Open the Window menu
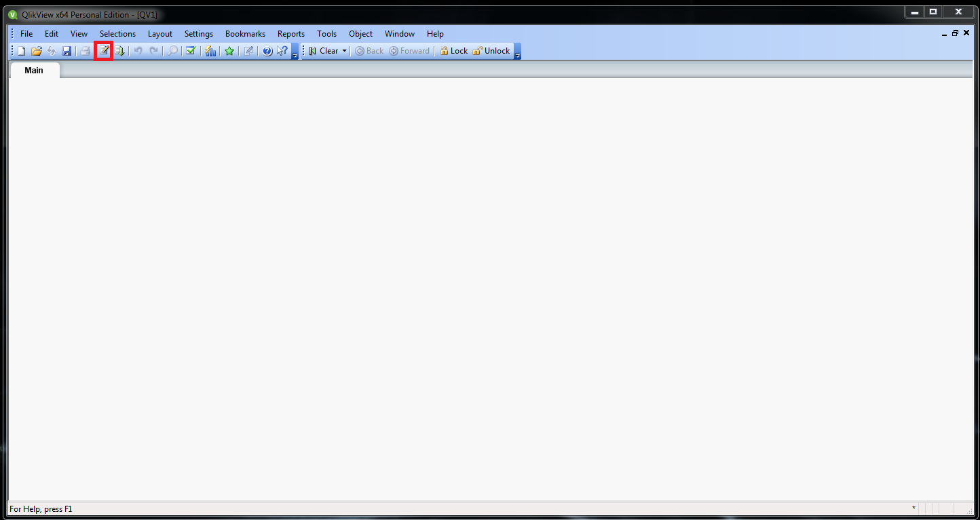The height and width of the screenshot is (520, 980). point(400,34)
